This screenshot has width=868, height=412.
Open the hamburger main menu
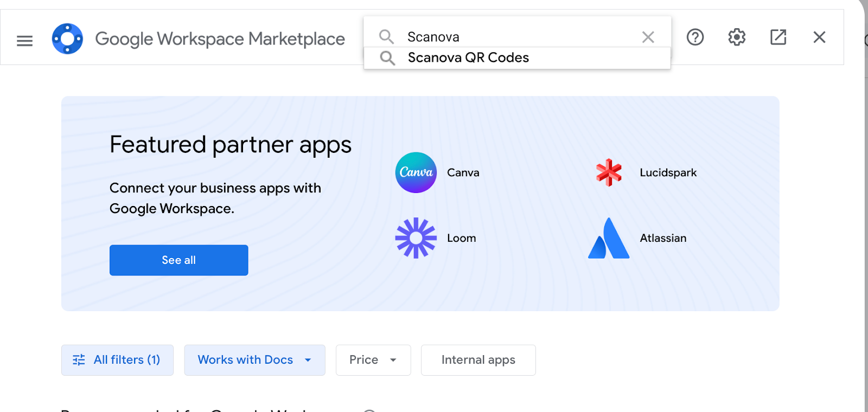(x=24, y=41)
